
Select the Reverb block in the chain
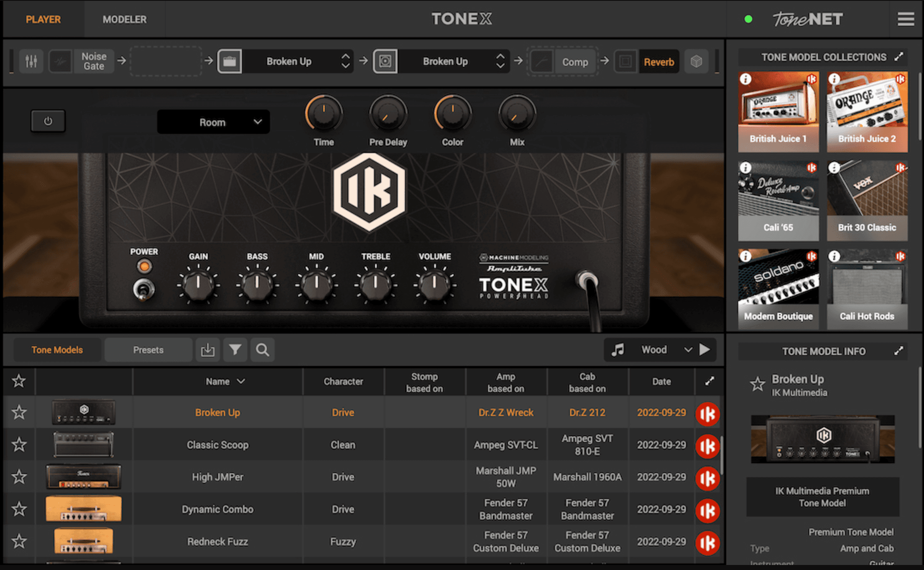point(659,62)
